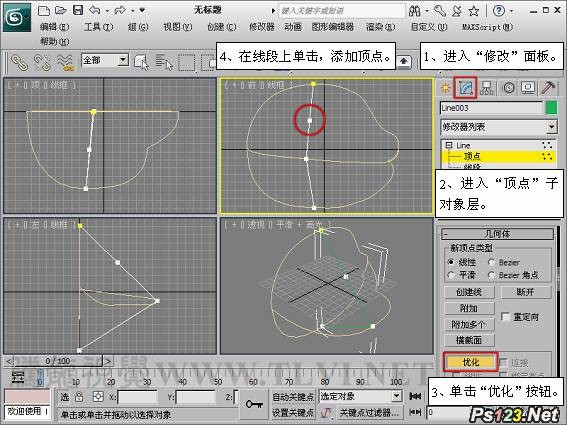Toggle the absolute transform mode icon
Image resolution: width=567 pixels, height=425 pixels.
coord(98,397)
